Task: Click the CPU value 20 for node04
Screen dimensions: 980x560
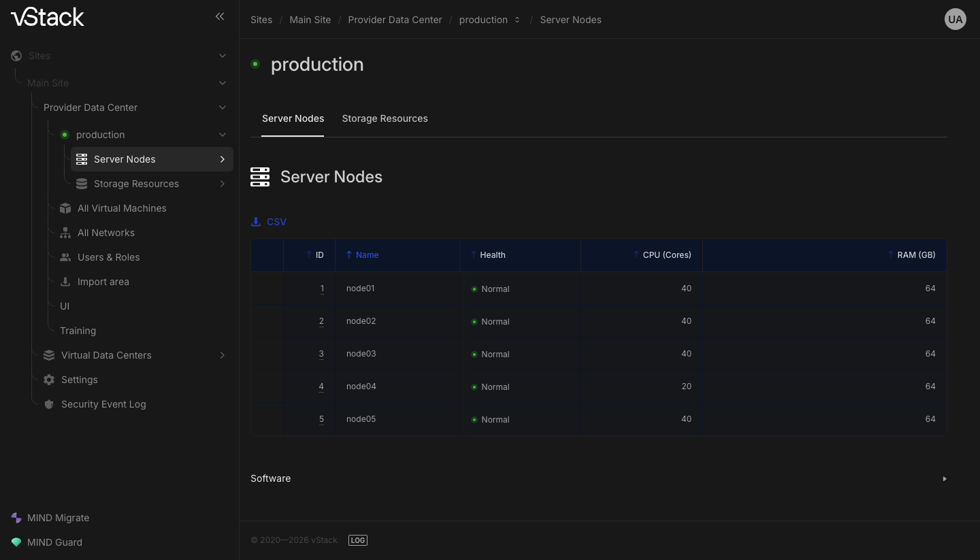Action: [686, 386]
